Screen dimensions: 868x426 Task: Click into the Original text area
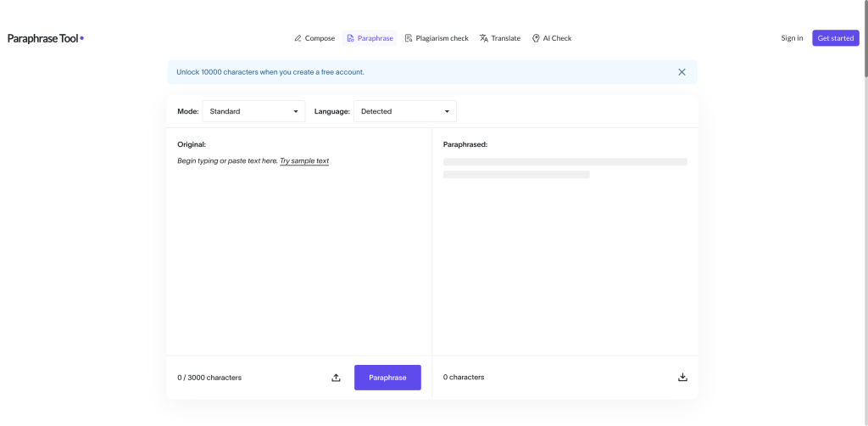click(x=299, y=252)
